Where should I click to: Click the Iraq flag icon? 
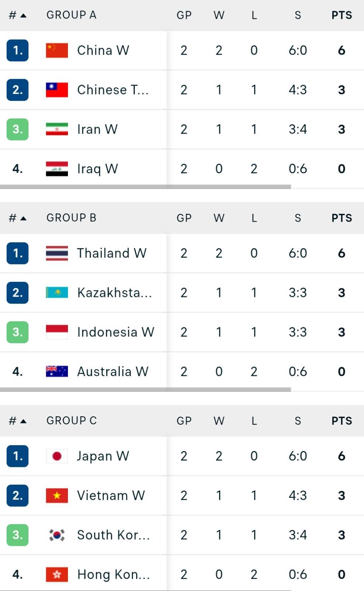57,169
